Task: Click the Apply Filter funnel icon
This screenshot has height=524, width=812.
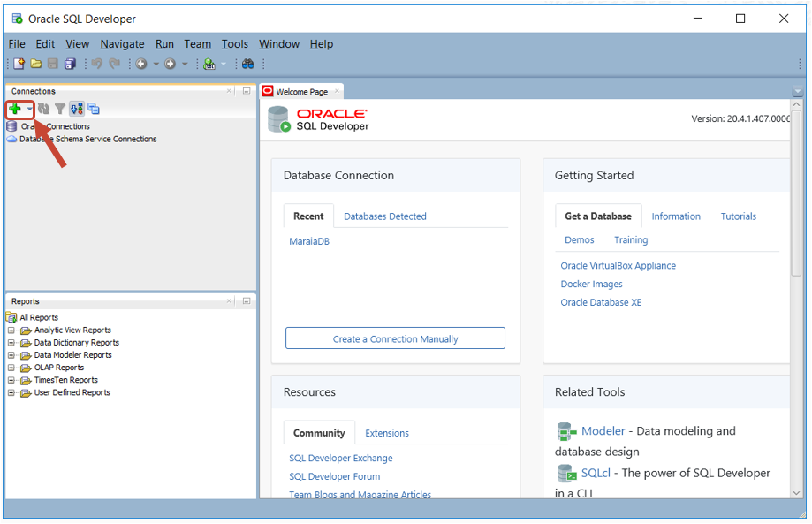Action: (x=60, y=109)
